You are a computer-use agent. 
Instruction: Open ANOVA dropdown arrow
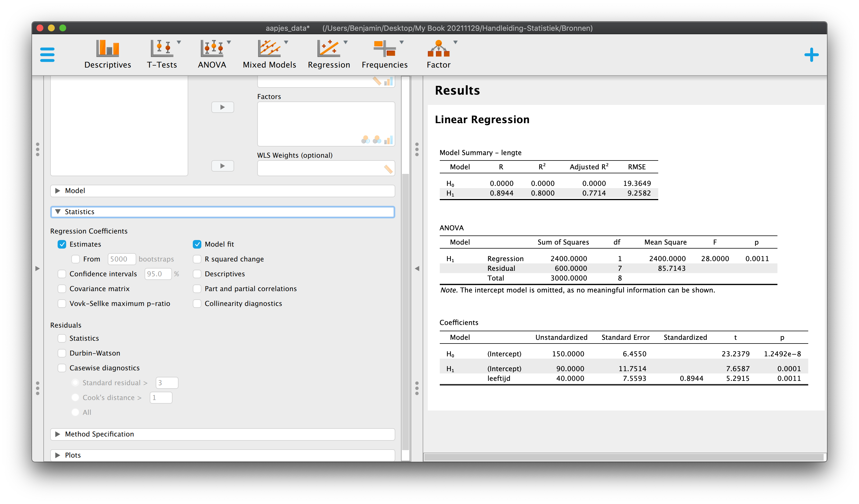(229, 42)
